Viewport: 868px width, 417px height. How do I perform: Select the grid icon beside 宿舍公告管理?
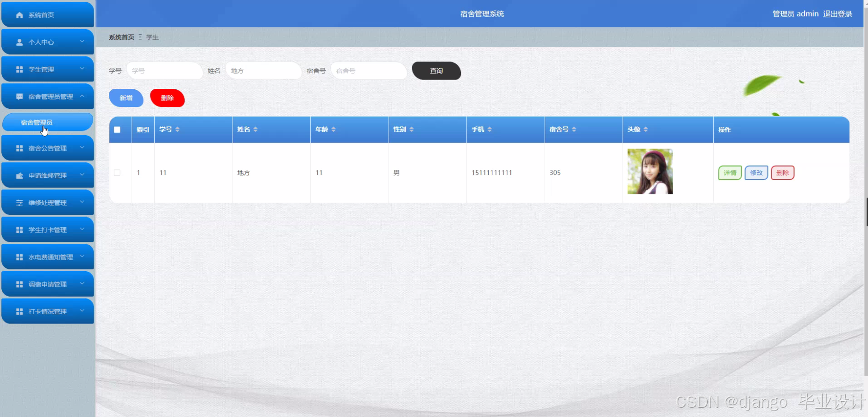19,148
